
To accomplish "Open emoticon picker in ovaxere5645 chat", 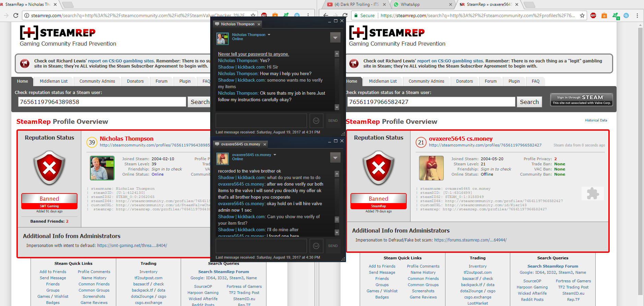I will point(316,246).
